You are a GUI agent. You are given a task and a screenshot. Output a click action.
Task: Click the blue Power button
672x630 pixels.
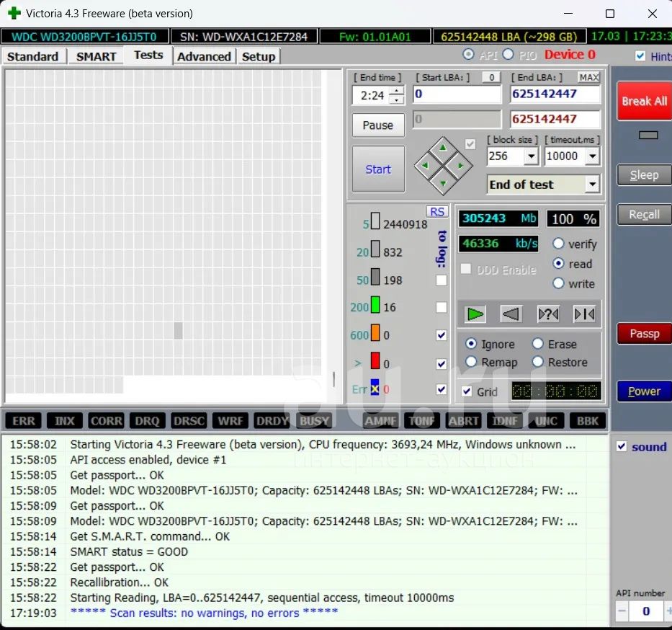[x=644, y=391]
